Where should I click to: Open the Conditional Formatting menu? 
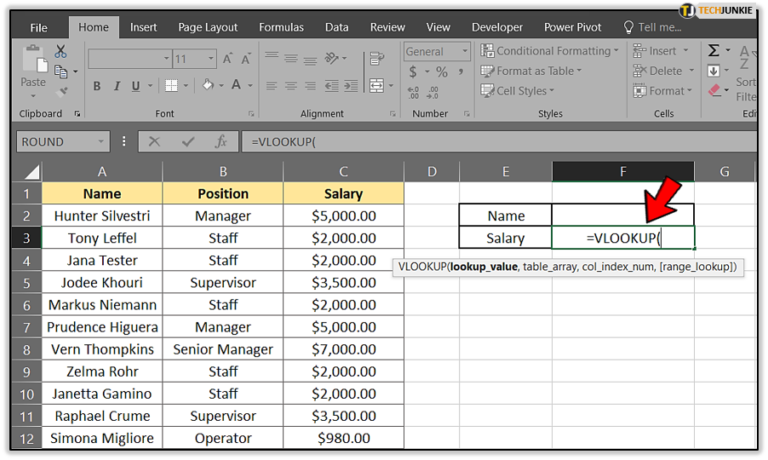point(550,51)
